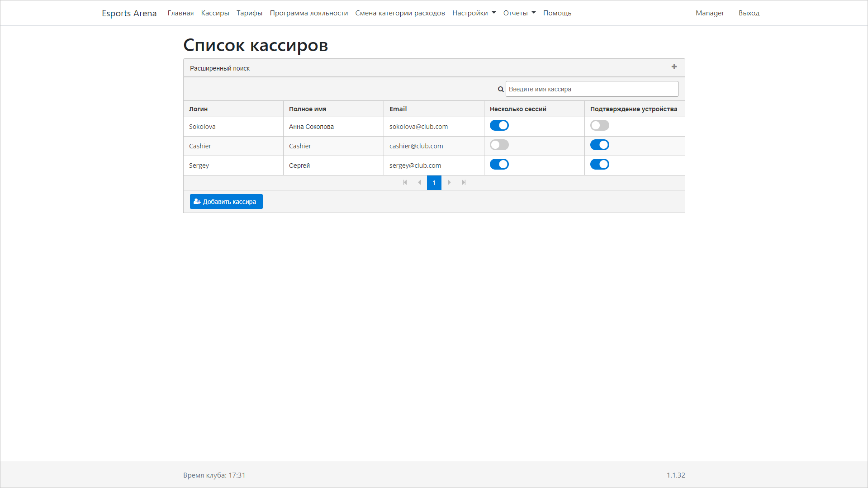The height and width of the screenshot is (488, 868).
Task: Toggle multiple sessions for Sokolova
Action: pyautogui.click(x=499, y=125)
